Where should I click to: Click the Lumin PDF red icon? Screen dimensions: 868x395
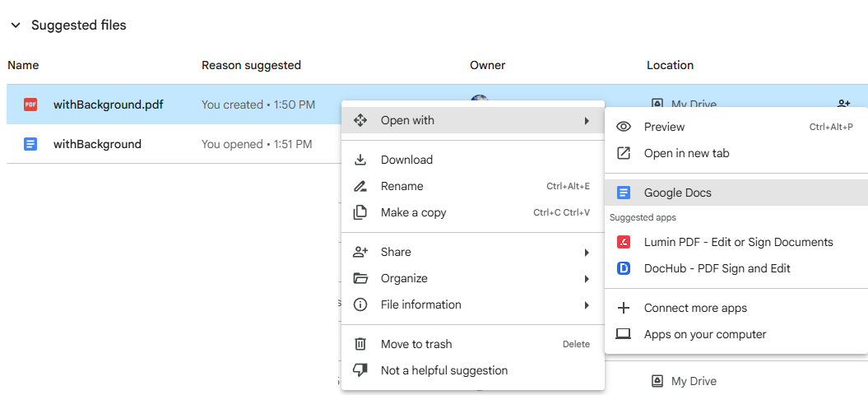[624, 242]
